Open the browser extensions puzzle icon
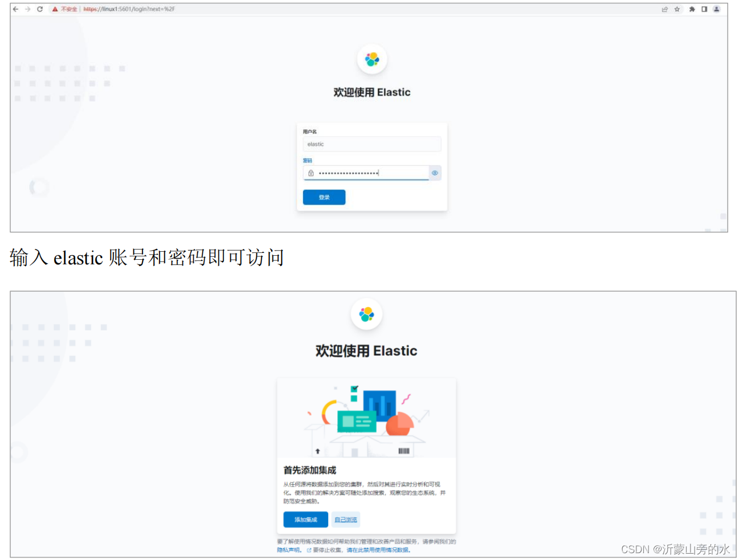This screenshot has width=739, height=560. tap(692, 9)
